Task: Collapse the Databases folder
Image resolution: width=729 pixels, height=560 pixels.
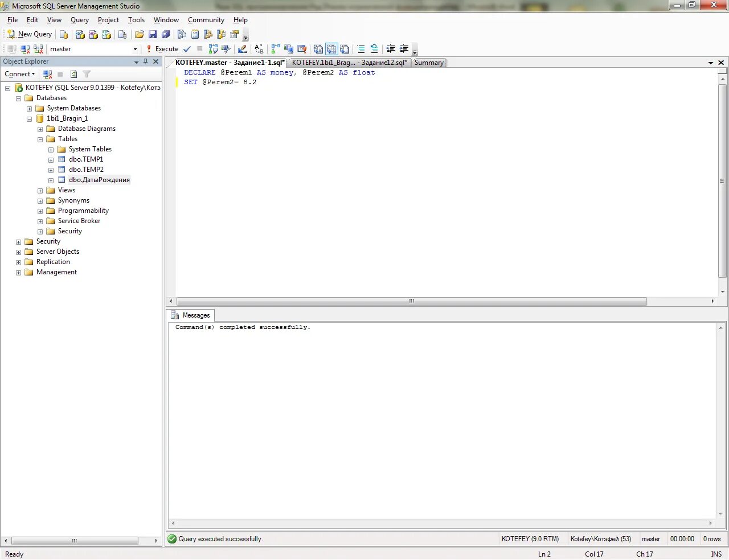Action: pyautogui.click(x=18, y=98)
